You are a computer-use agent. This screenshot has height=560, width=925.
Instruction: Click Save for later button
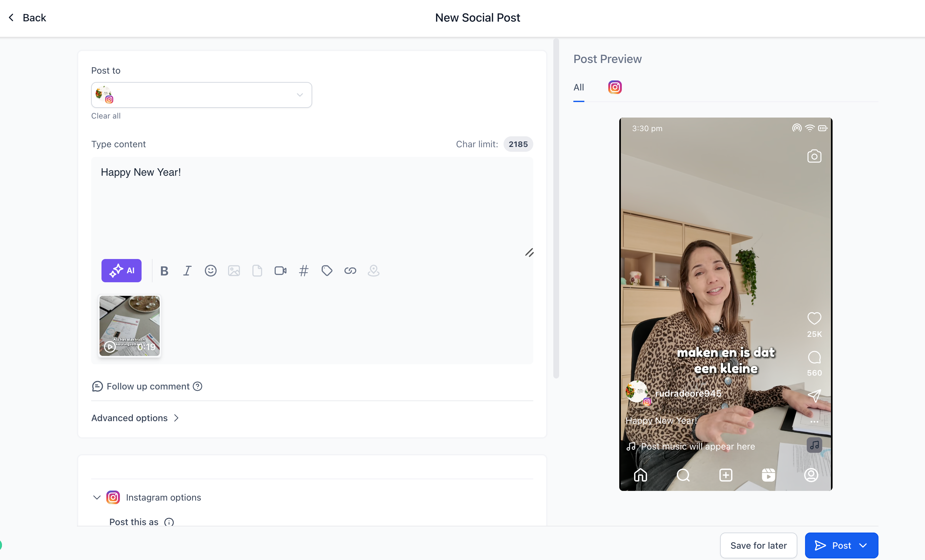point(758,545)
